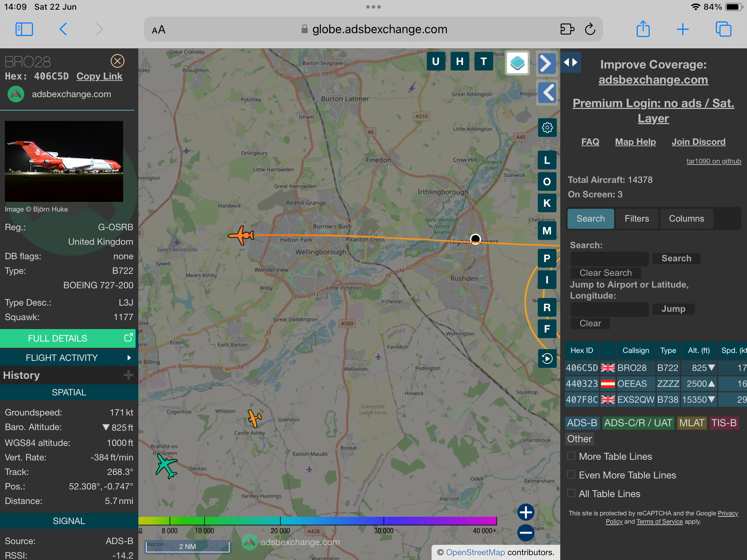Switch to the Filters tab
747x560 pixels.
pos(637,218)
